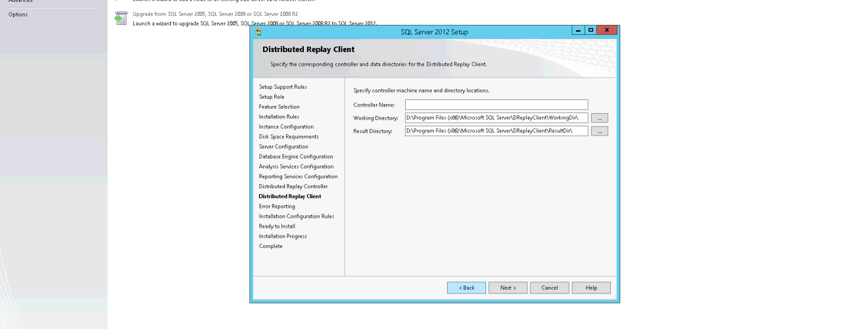Click the Controller Name label
Viewport: 868px width, 329px height.
coord(374,105)
